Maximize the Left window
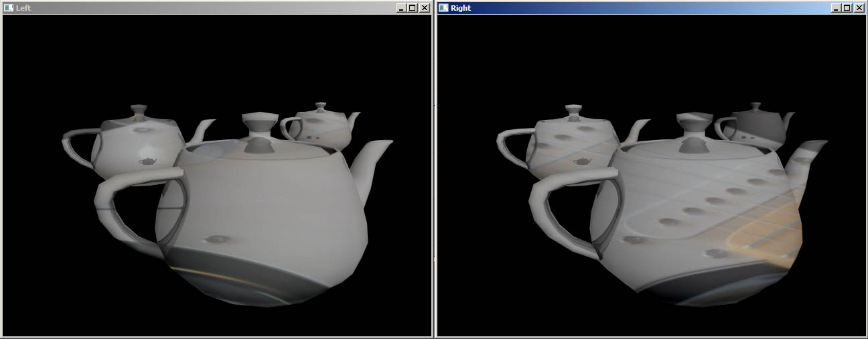The image size is (868, 339). [x=412, y=8]
